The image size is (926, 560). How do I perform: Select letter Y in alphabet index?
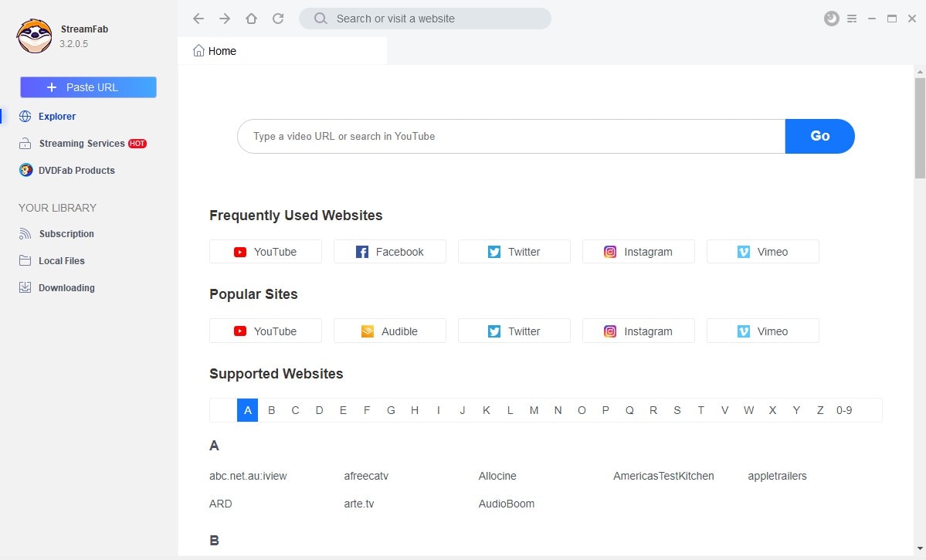(796, 410)
